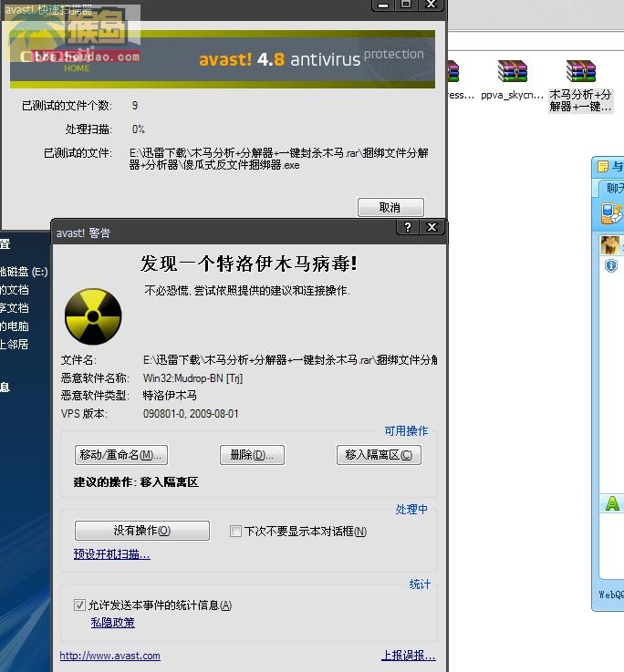Click the green font A icon in chat window

(x=612, y=503)
